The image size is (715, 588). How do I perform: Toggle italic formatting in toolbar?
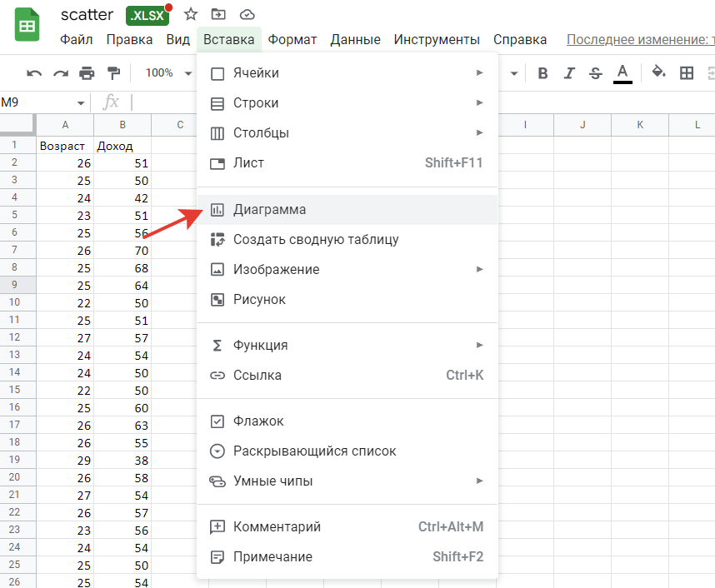[569, 73]
